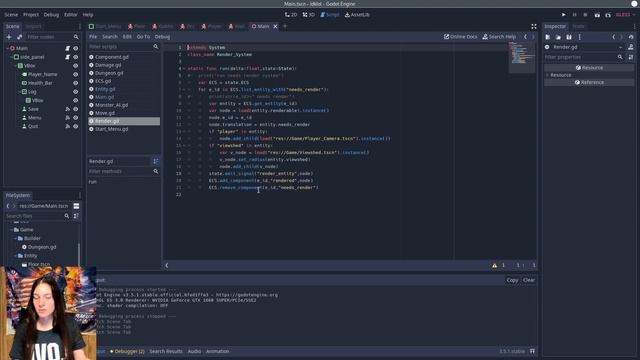Toggle FileSystem split view mode
Viewport: 640px width, 360px height.
tap(76, 206)
